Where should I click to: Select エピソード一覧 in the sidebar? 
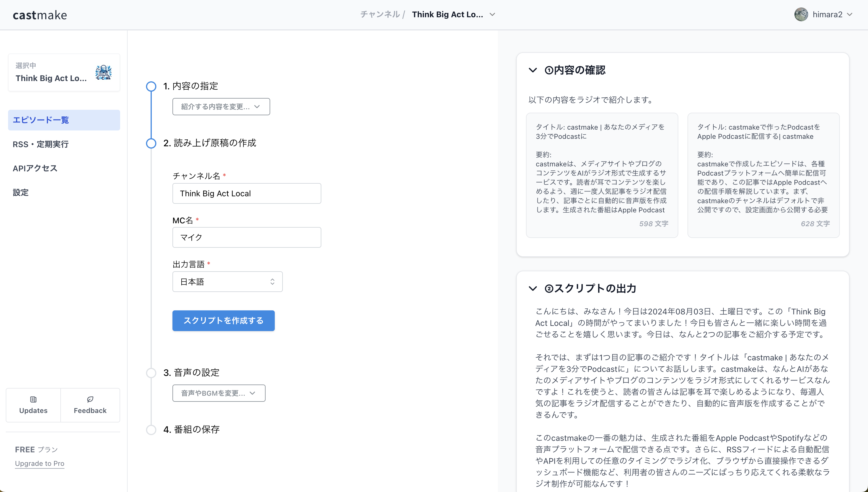[64, 120]
